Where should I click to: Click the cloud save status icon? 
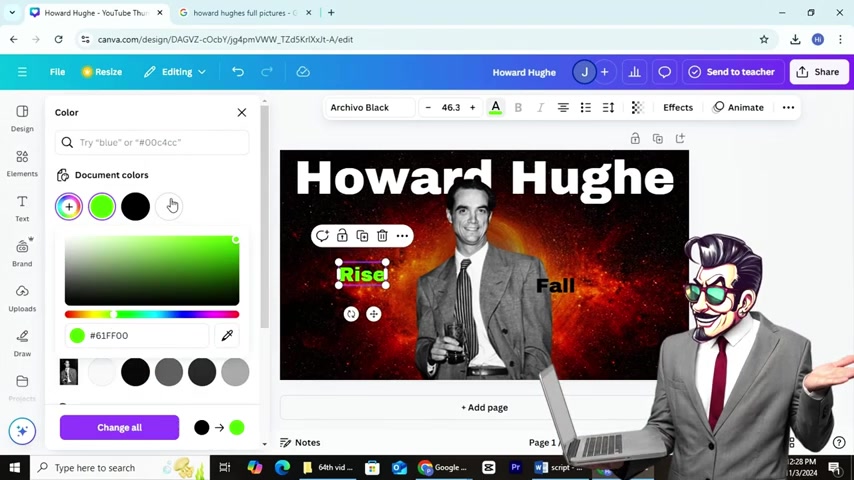coord(303,72)
